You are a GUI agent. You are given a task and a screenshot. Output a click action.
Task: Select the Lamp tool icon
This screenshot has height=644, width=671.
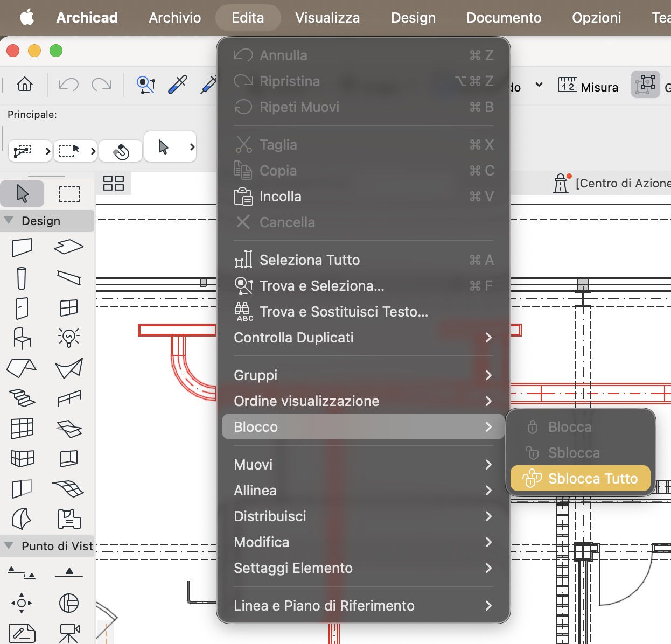coord(69,338)
